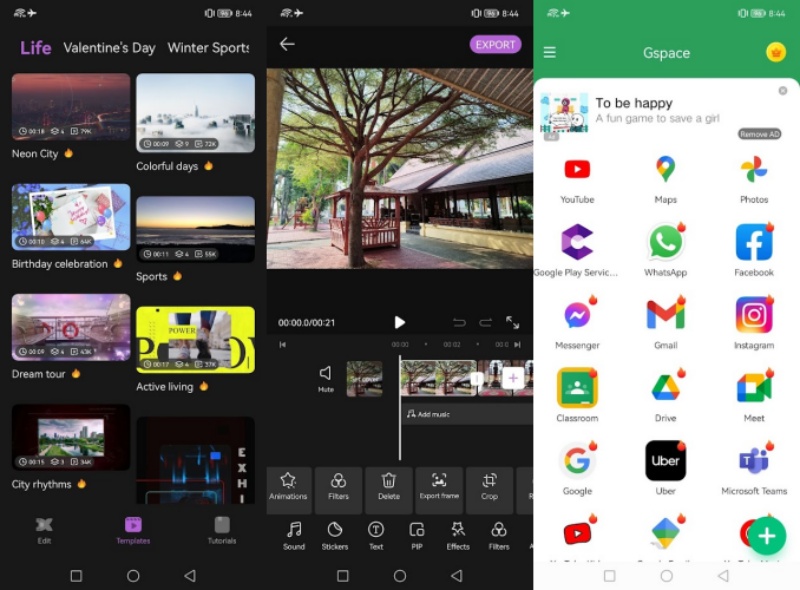800x590 pixels.
Task: Open the Meet app icon
Action: coord(754,388)
